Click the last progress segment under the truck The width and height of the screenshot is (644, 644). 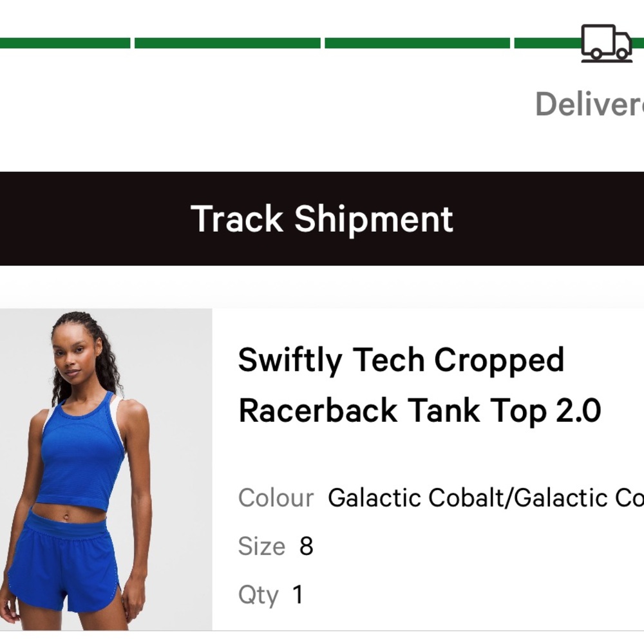pyautogui.click(x=547, y=43)
